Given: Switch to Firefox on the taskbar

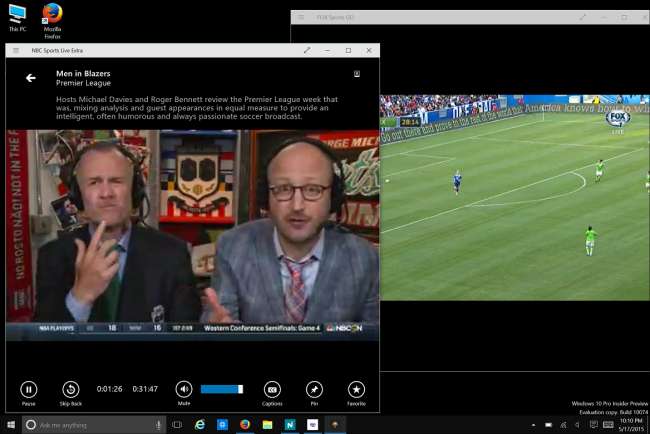Looking at the screenshot, I should (245, 425).
